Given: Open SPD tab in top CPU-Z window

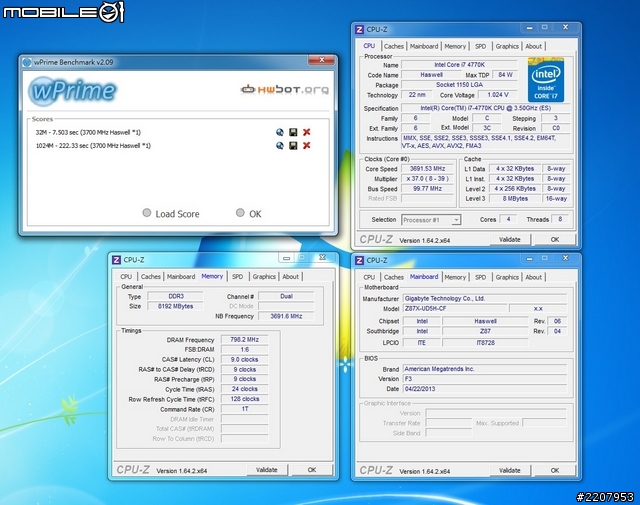Looking at the screenshot, I should click(480, 47).
